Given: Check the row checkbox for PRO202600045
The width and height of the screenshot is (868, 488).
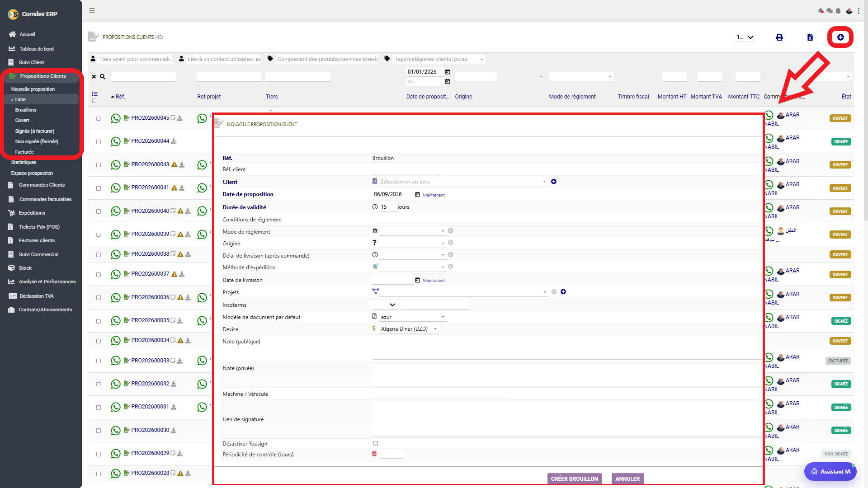Looking at the screenshot, I should tap(98, 119).
